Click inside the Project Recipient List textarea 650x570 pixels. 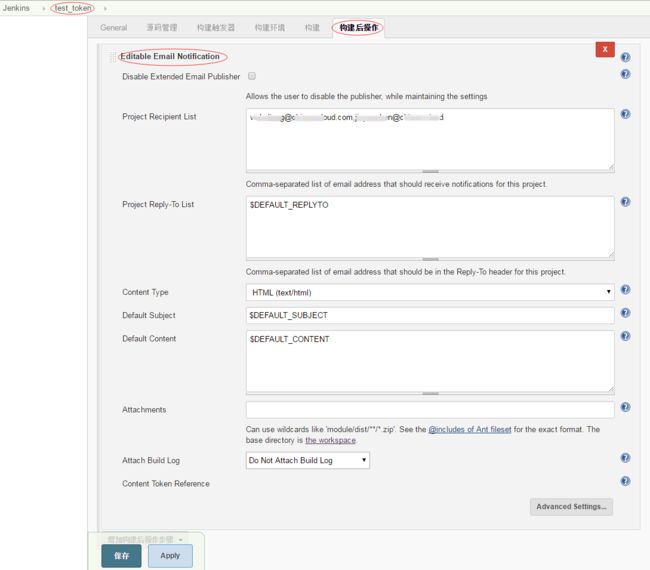(430, 139)
